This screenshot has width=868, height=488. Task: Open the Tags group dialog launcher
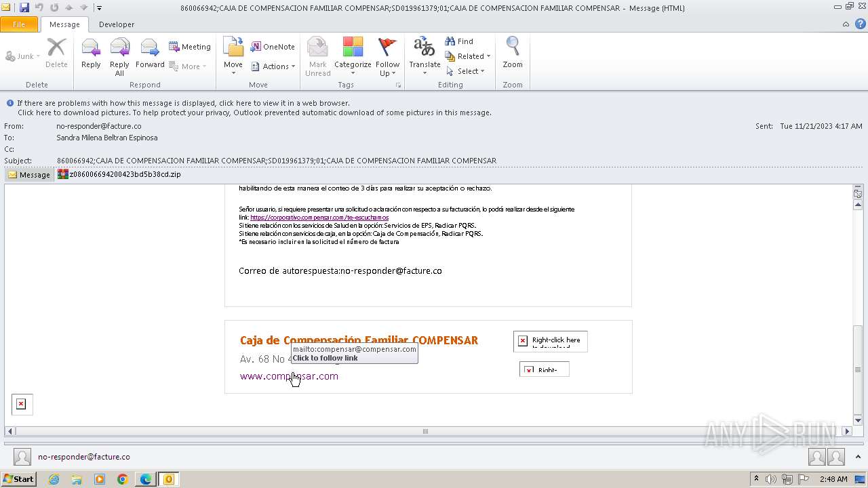pos(399,85)
